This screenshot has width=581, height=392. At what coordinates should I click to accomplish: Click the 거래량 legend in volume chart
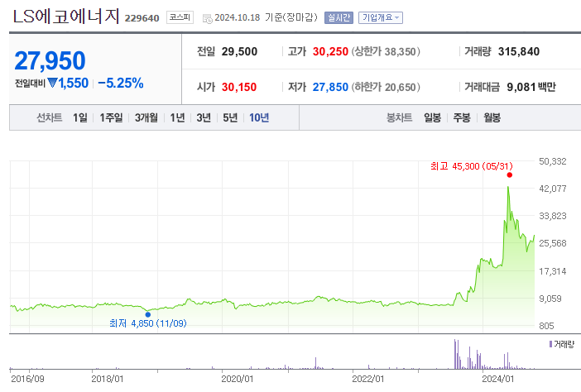coord(562,344)
